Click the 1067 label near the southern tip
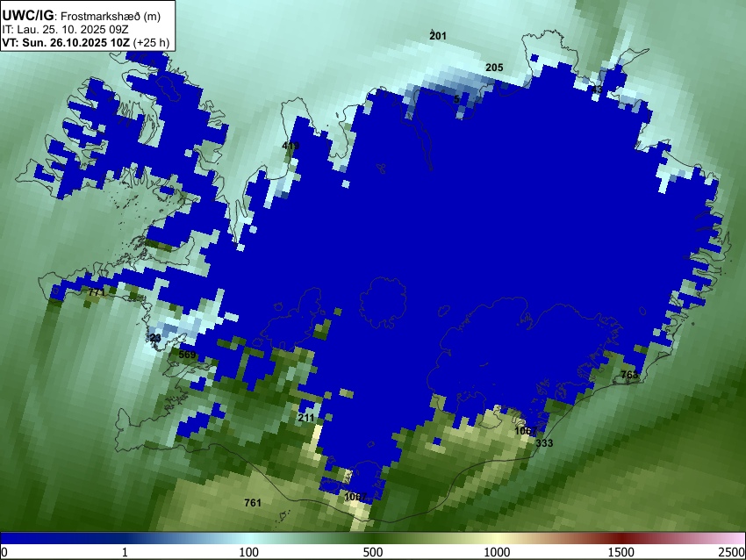Image resolution: width=746 pixels, height=560 pixels. 355,497
